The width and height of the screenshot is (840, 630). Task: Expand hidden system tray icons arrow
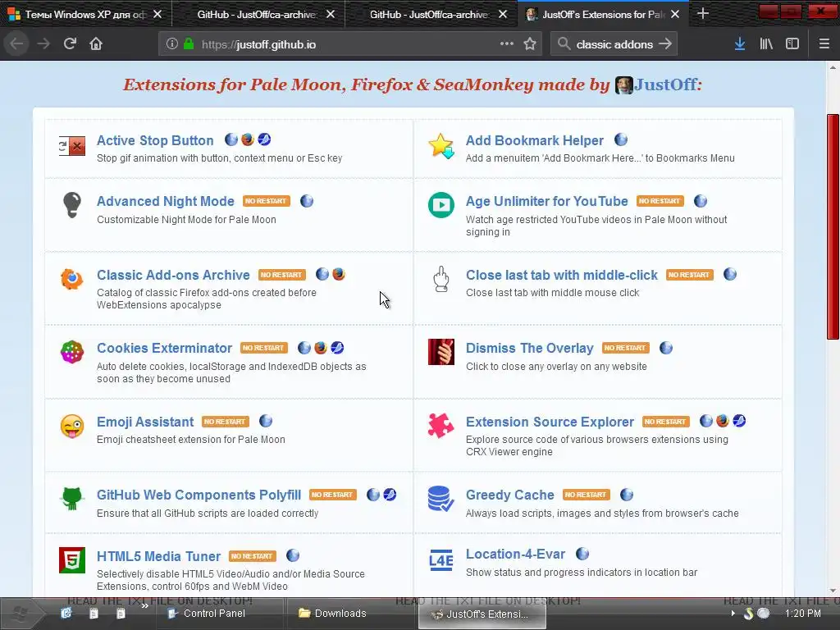(733, 614)
